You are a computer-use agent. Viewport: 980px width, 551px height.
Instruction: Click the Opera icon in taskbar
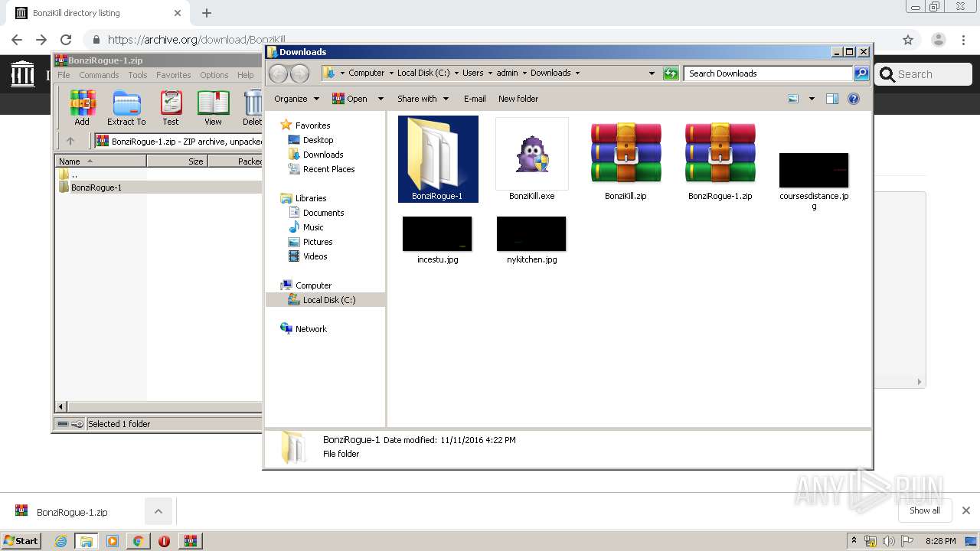[x=164, y=541]
